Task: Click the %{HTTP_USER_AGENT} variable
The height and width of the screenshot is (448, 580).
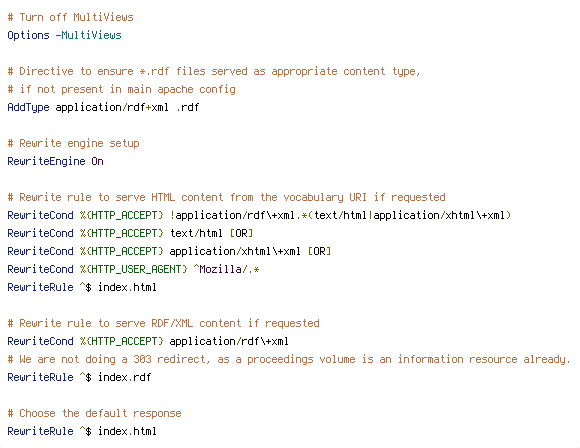Action: (x=134, y=269)
